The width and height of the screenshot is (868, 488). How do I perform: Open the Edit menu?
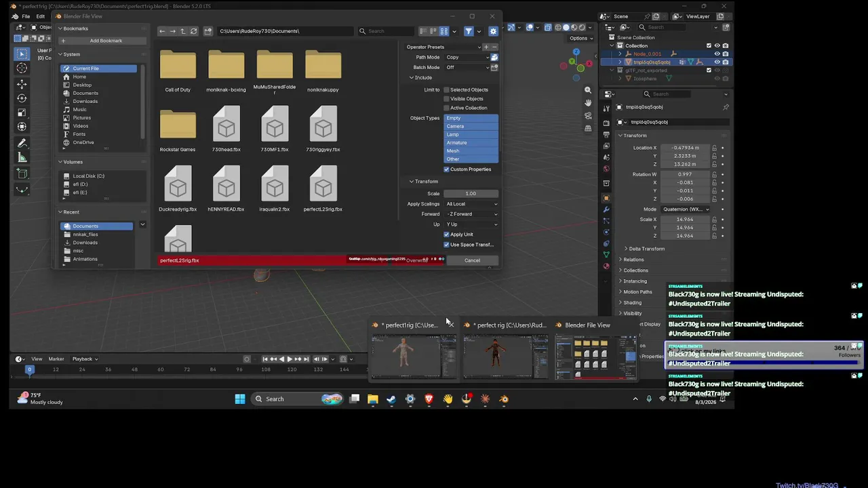[x=41, y=16]
